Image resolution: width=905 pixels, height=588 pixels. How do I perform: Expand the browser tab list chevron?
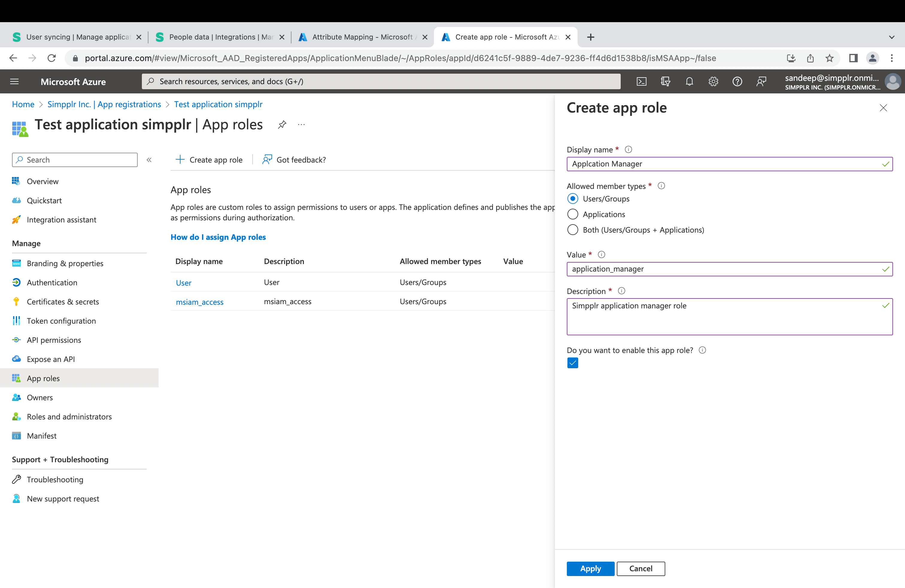pyautogui.click(x=892, y=37)
